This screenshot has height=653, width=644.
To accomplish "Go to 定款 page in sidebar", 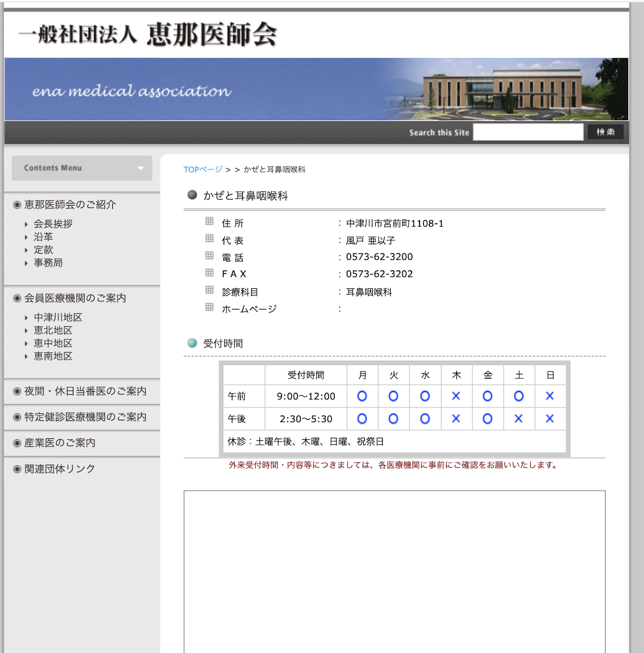I will pos(43,250).
